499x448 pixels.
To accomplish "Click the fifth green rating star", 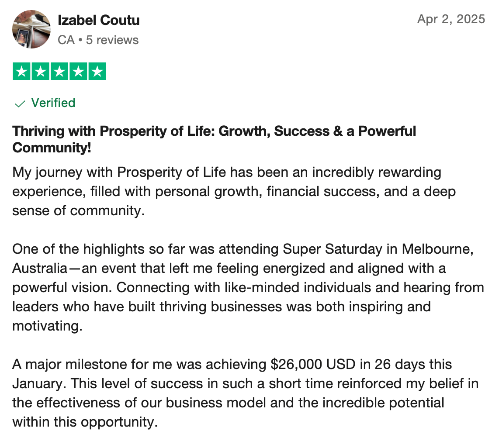I will (97, 72).
